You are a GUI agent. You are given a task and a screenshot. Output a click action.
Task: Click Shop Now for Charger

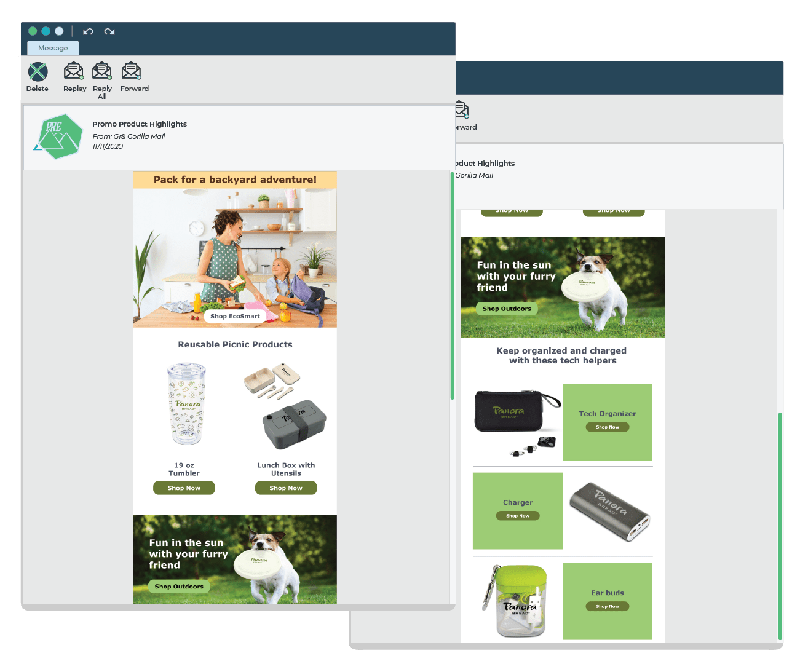point(518,516)
